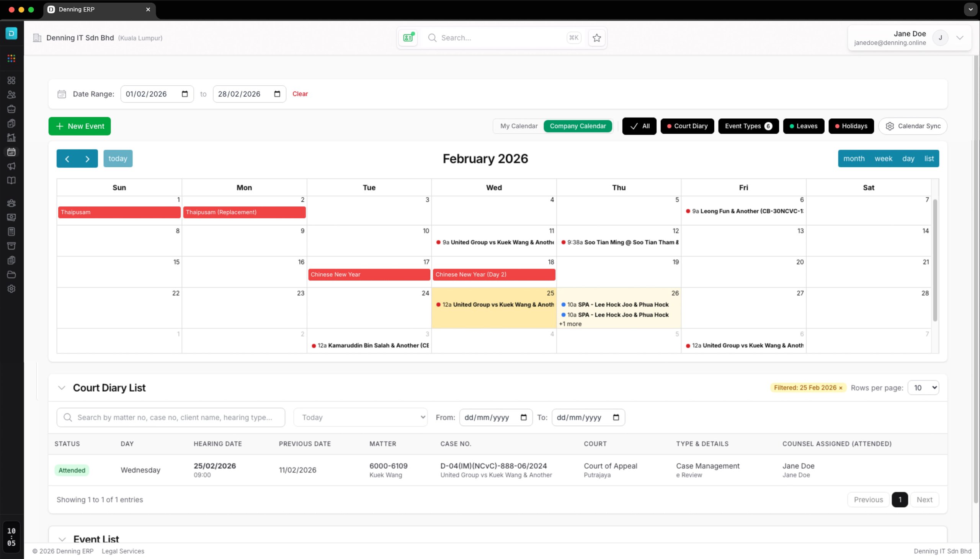Switch to week calendar view

coord(883,159)
